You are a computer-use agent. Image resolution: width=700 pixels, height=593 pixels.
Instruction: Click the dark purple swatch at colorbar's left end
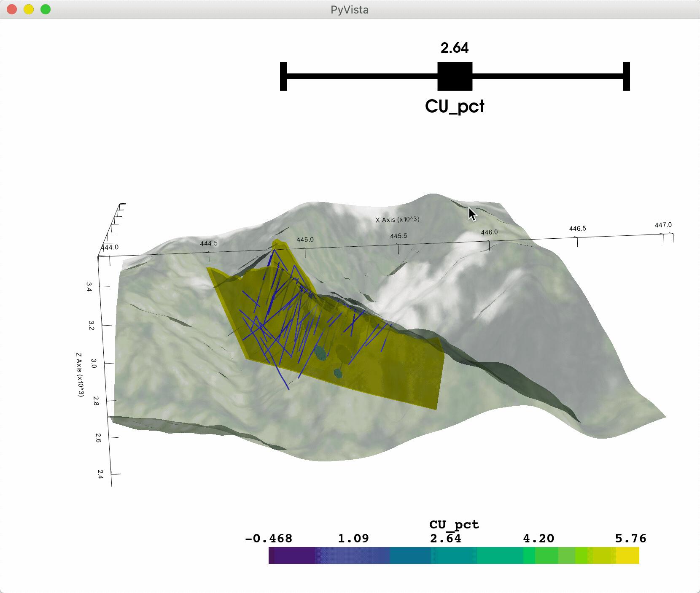pos(292,555)
